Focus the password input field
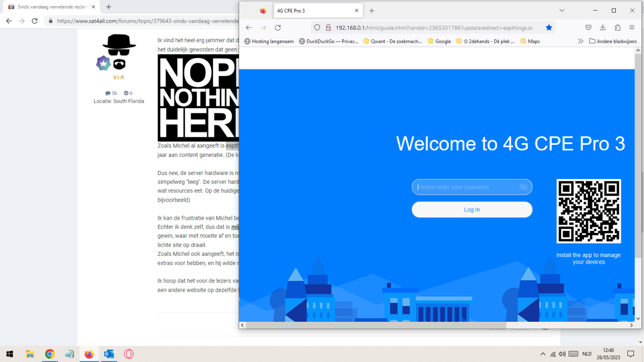 tap(465, 187)
